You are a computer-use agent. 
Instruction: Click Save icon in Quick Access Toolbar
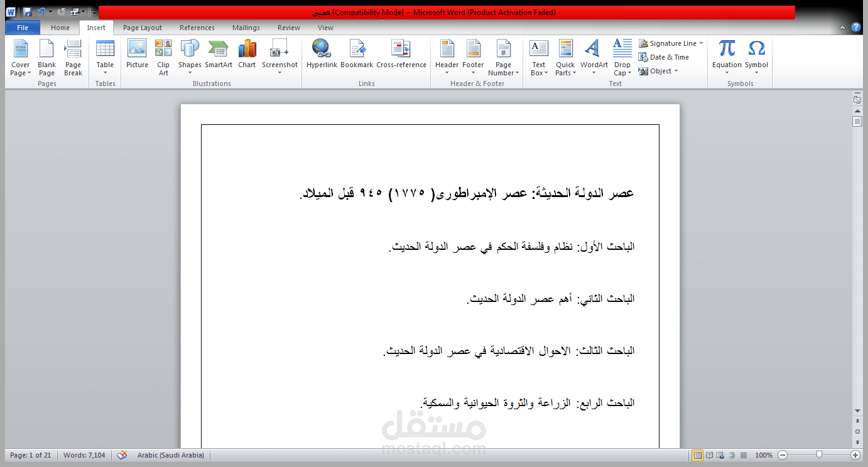tap(28, 12)
